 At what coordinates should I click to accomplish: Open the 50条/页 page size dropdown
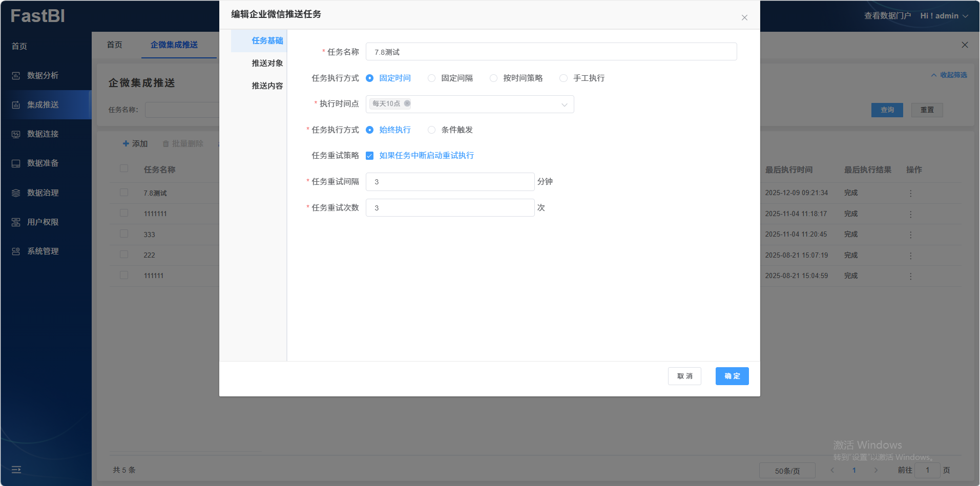(x=787, y=471)
